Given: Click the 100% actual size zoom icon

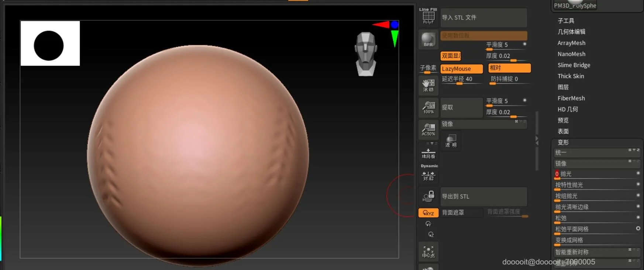Looking at the screenshot, I should (x=428, y=107).
